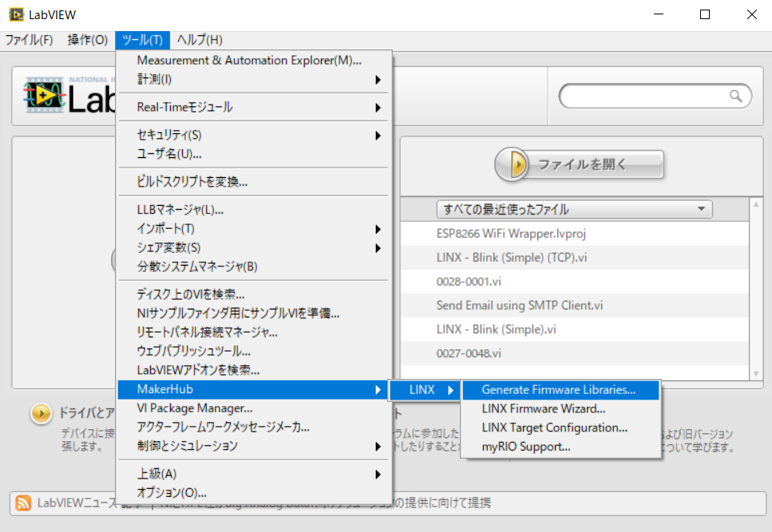Select Generate Firmware Libraries... item
The image size is (772, 532).
560,390
